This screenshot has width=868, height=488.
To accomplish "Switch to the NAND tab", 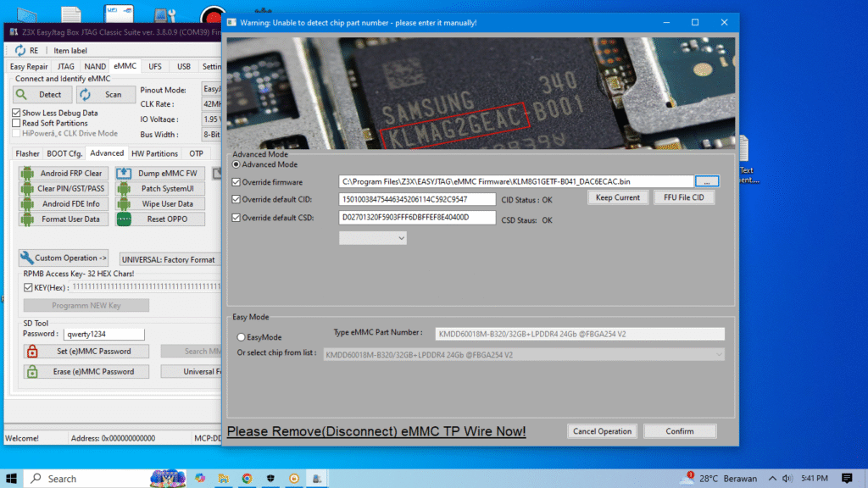I will click(95, 66).
